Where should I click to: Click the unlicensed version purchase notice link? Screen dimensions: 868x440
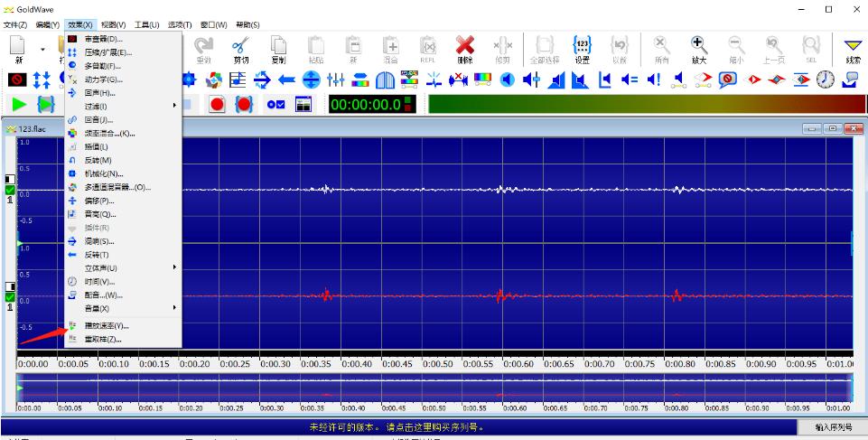click(x=397, y=426)
